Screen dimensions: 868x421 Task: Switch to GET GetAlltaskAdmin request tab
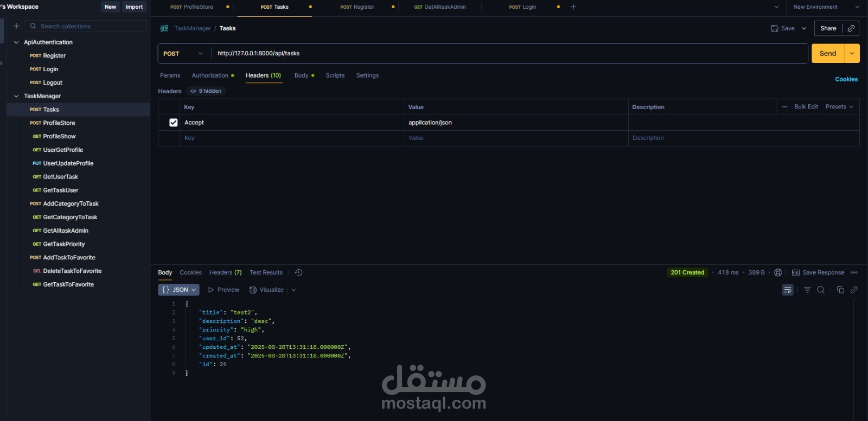pyautogui.click(x=440, y=7)
